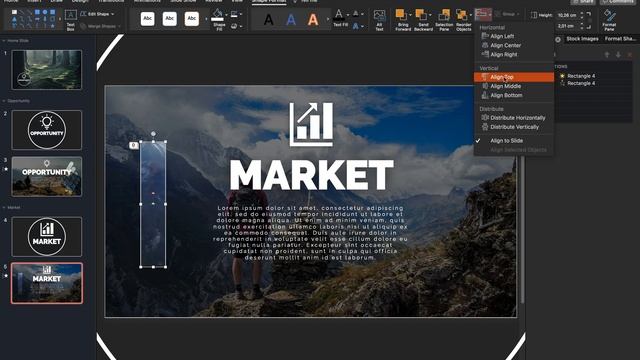Image resolution: width=640 pixels, height=360 pixels.
Task: Click the Send Backward icon
Action: point(421,15)
